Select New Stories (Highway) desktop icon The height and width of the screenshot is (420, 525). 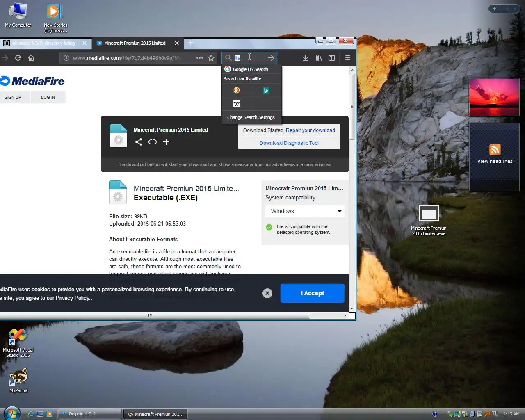(55, 18)
